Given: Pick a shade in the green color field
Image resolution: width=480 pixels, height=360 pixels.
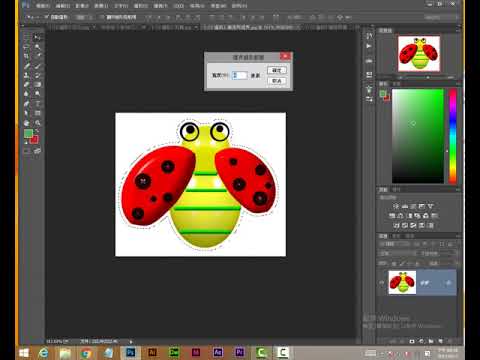Looking at the screenshot, I should pyautogui.click(x=418, y=136).
